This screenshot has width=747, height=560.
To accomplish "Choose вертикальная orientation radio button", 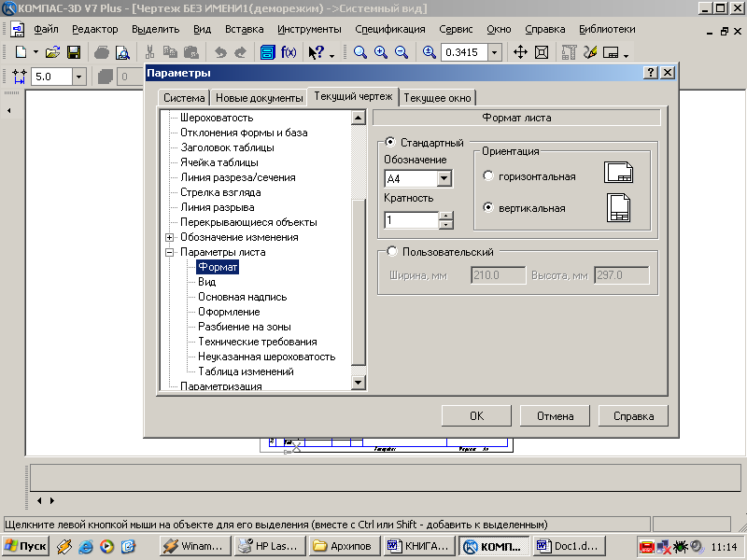I will point(487,207).
